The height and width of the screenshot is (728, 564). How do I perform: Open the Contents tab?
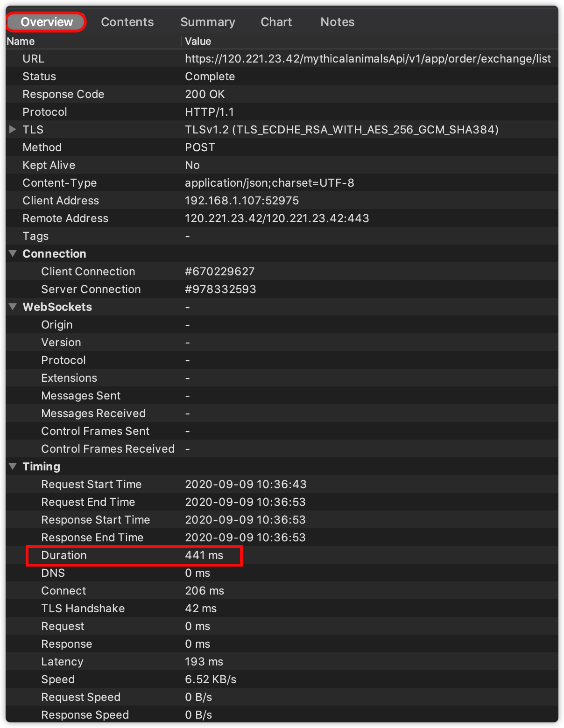click(127, 22)
